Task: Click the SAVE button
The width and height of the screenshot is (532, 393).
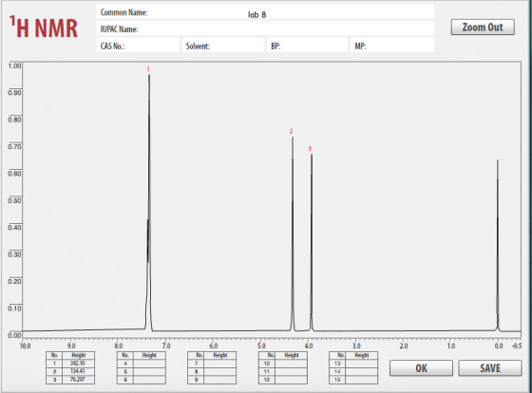Action: point(490,368)
